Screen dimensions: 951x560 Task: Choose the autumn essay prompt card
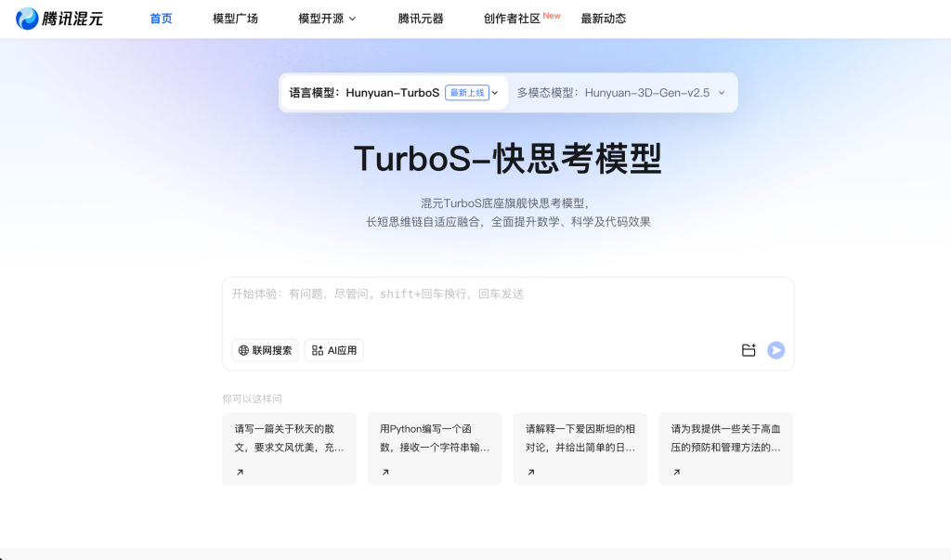(290, 449)
